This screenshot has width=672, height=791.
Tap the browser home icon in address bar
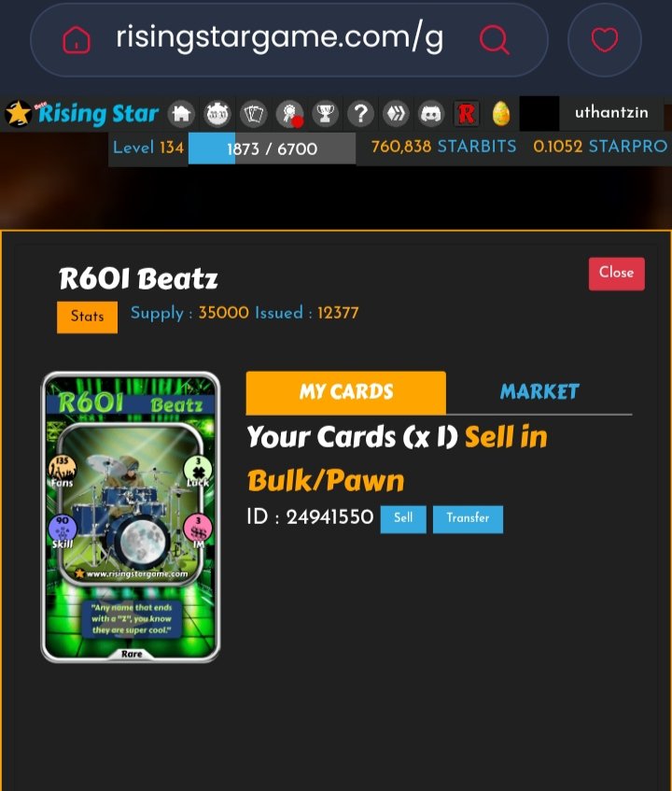(77, 40)
